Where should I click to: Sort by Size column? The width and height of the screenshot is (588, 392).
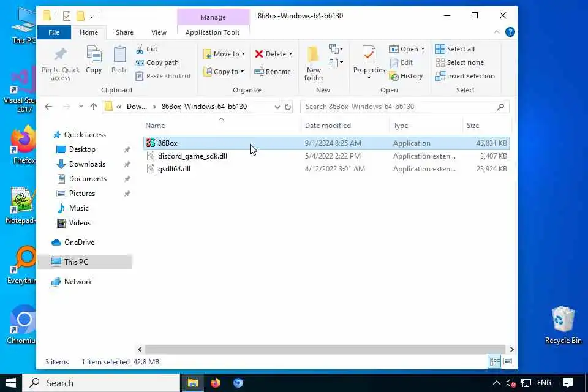point(487,126)
